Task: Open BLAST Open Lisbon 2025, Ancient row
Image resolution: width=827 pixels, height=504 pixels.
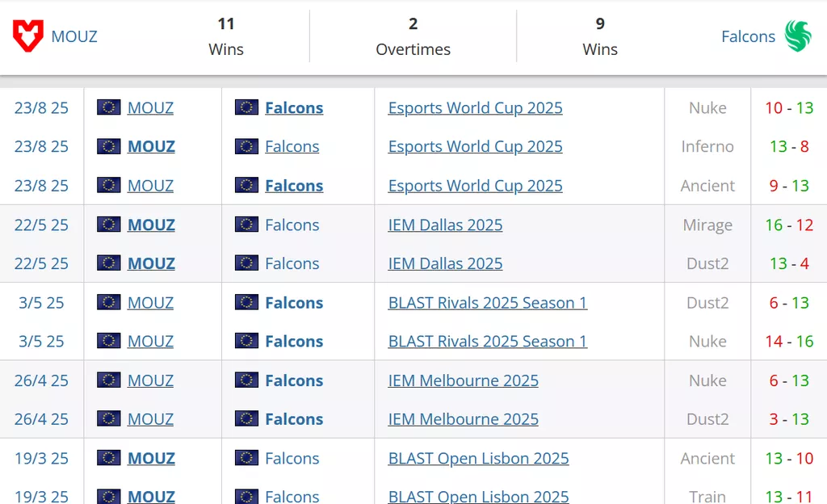Action: tap(478, 458)
